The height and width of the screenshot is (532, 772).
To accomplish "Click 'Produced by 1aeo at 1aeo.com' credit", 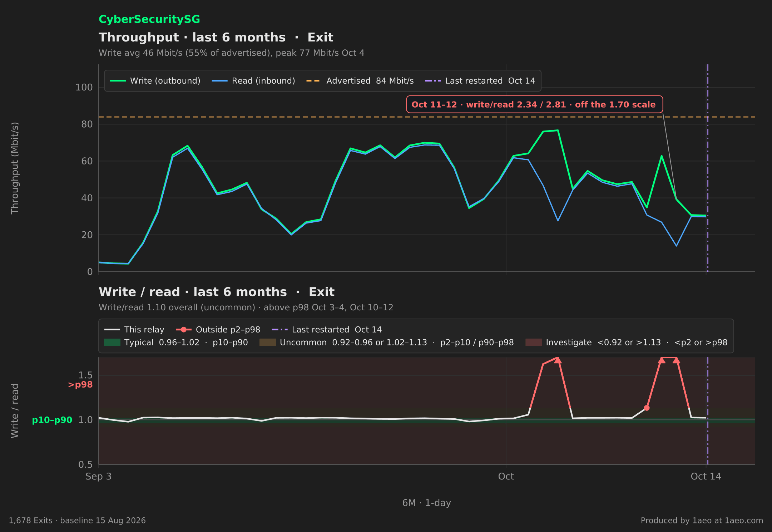I will [702, 521].
